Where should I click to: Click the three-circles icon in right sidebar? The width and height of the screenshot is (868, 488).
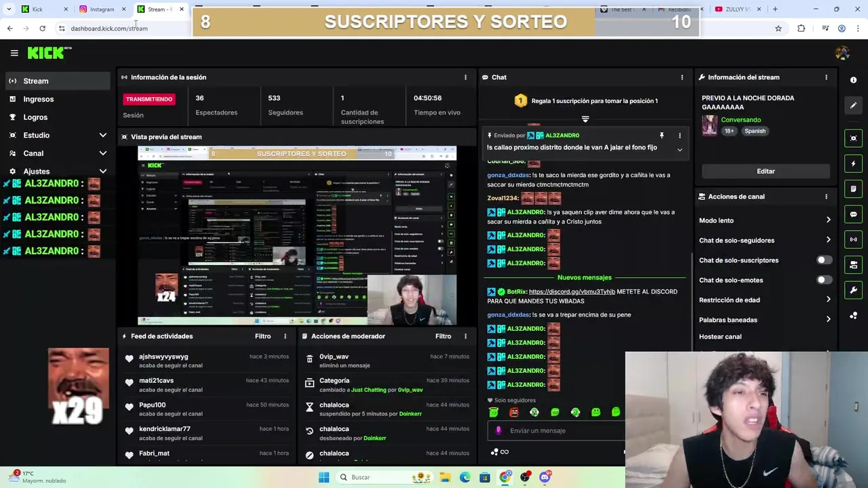pyautogui.click(x=853, y=315)
